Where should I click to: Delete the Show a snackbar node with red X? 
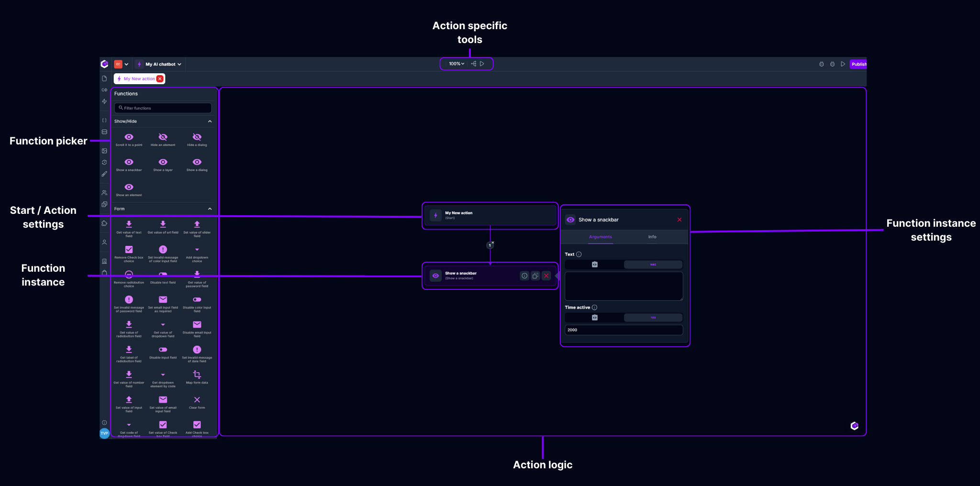pyautogui.click(x=546, y=276)
